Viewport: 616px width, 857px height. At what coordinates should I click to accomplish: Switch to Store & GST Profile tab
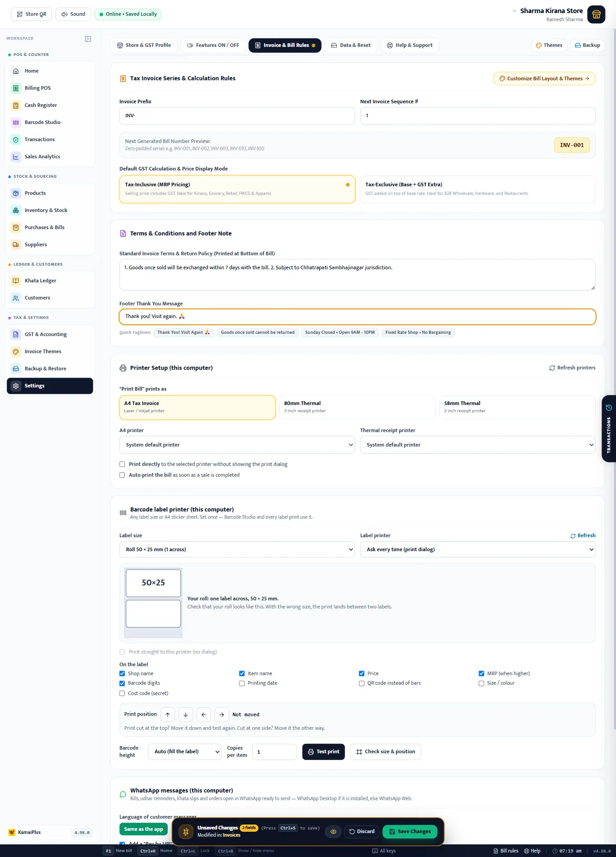(x=144, y=45)
